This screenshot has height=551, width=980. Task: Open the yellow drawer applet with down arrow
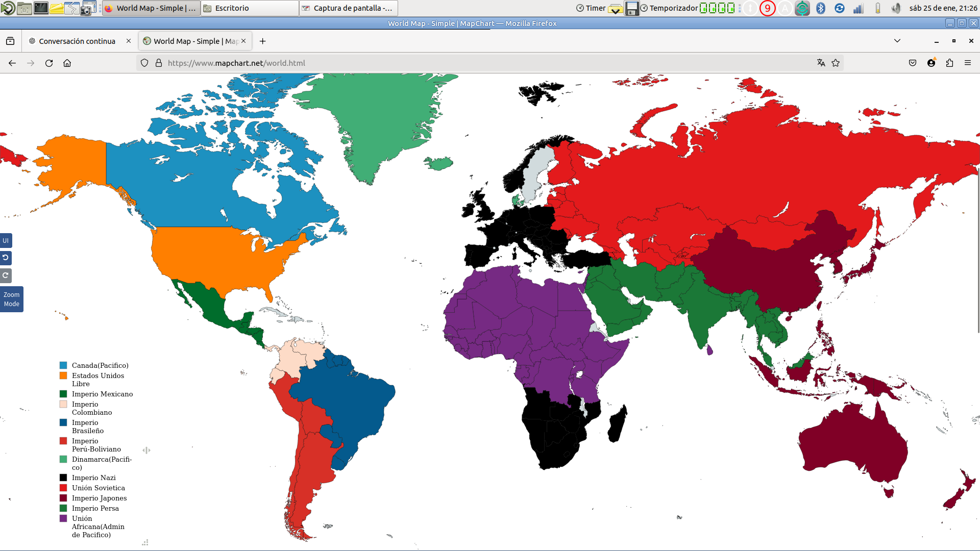[x=616, y=8]
